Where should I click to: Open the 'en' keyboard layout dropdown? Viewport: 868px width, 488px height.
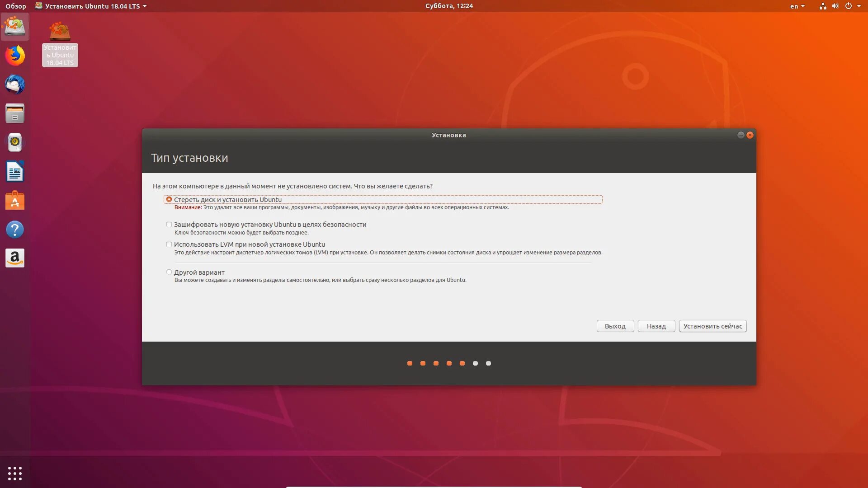pos(797,6)
